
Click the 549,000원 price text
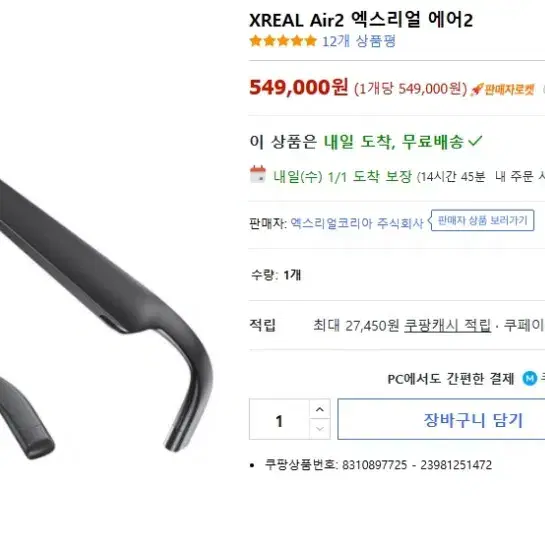[299, 87]
